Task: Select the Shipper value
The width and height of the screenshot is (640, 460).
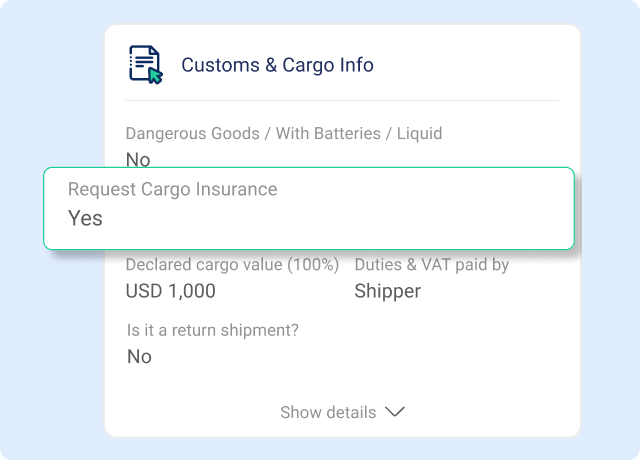Action: point(387,292)
